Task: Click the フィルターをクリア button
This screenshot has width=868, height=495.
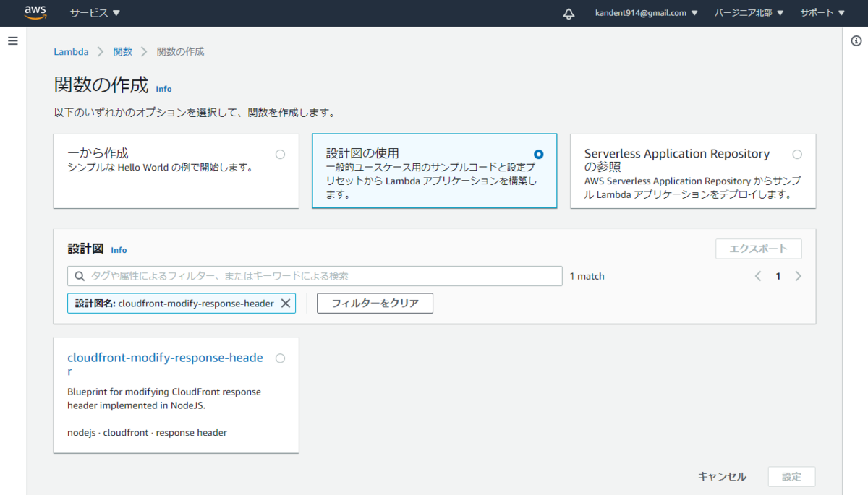Action: point(375,304)
